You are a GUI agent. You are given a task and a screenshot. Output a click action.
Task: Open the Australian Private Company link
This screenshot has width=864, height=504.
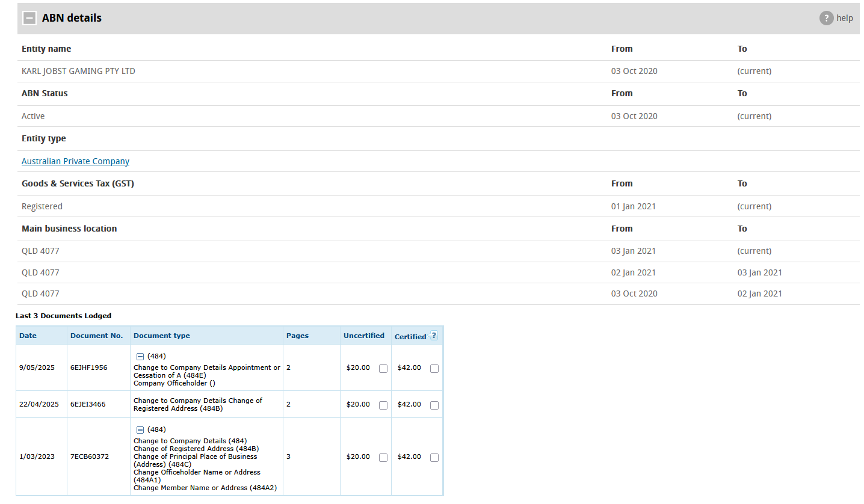(x=75, y=161)
